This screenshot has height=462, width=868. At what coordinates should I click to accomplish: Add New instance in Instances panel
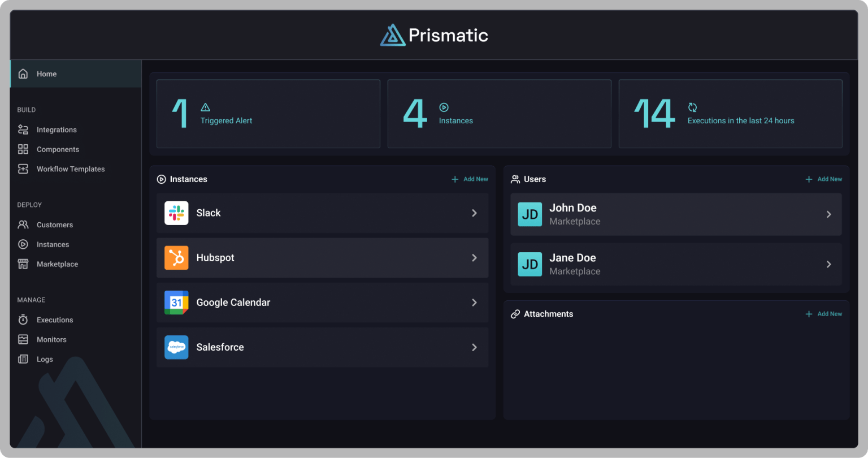470,179
